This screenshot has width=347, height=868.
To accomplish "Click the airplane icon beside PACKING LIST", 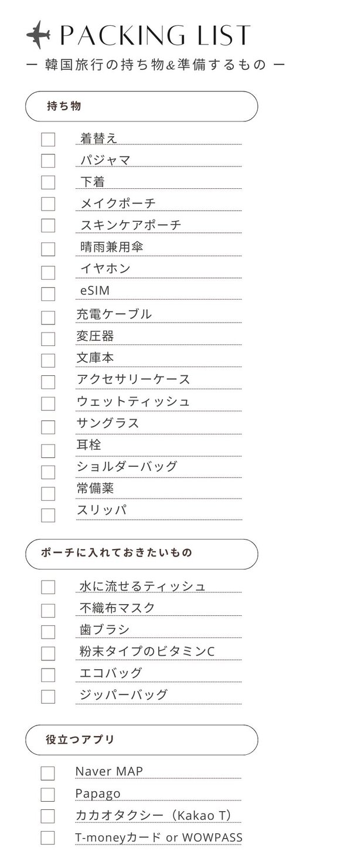I will click(x=38, y=35).
